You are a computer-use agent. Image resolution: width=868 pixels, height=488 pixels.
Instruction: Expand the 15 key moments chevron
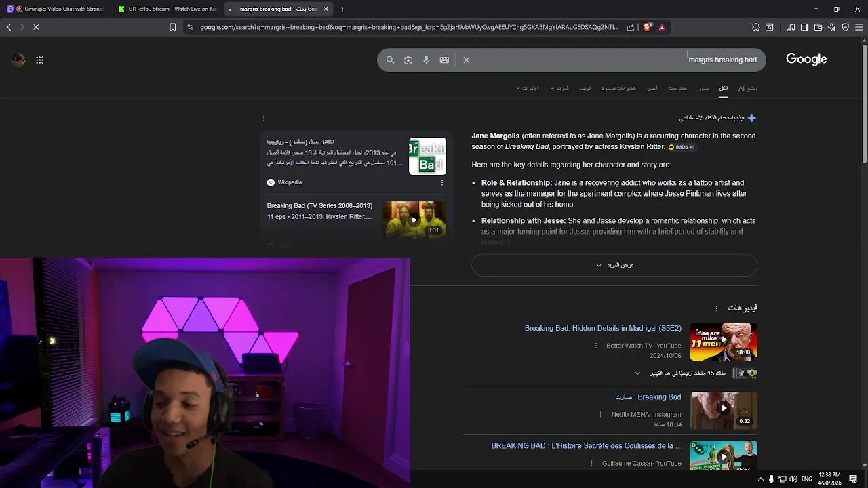637,373
